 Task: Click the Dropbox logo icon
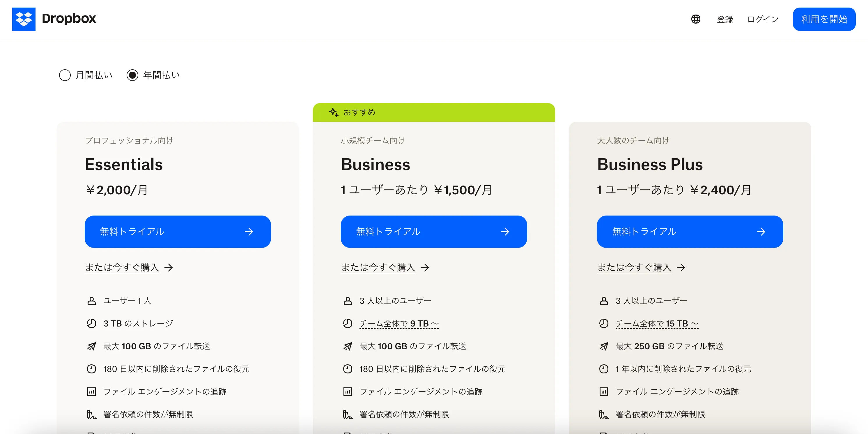(x=24, y=19)
